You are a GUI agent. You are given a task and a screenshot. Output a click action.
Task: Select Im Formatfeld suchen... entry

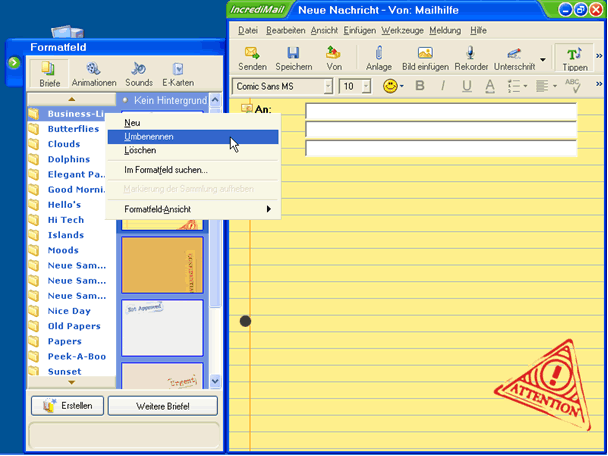[193, 170]
